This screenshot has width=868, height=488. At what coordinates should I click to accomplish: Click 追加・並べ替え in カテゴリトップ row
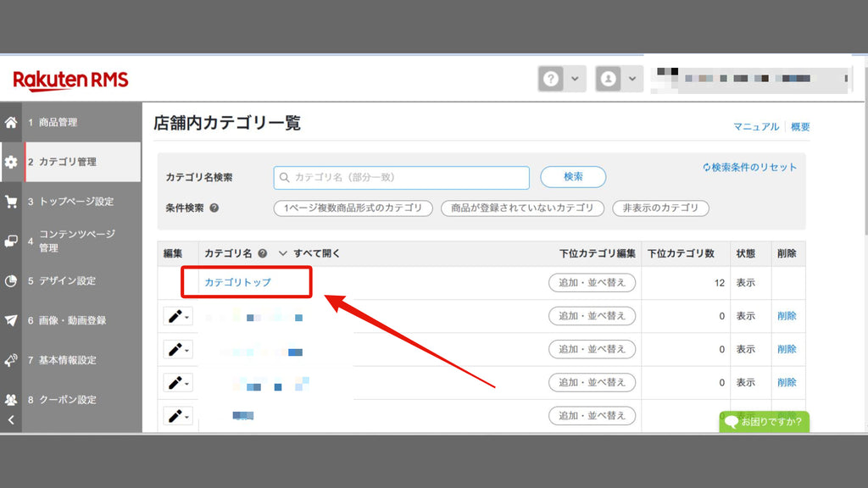[x=592, y=283]
